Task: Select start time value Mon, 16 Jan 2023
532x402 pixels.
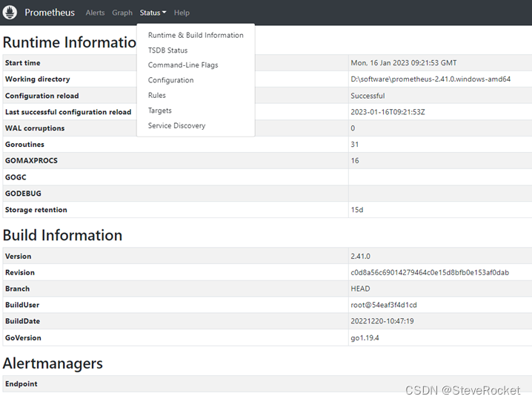Action: coord(403,63)
